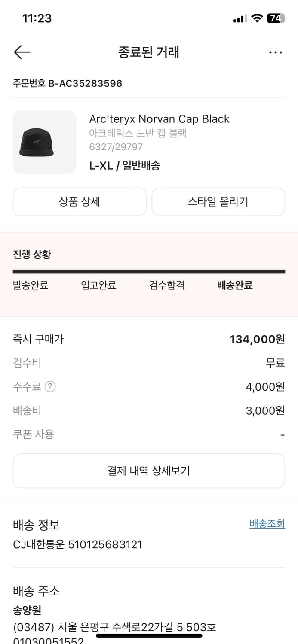298x644 pixels.
Task: Open the more options menu at top right
Action: (x=275, y=52)
